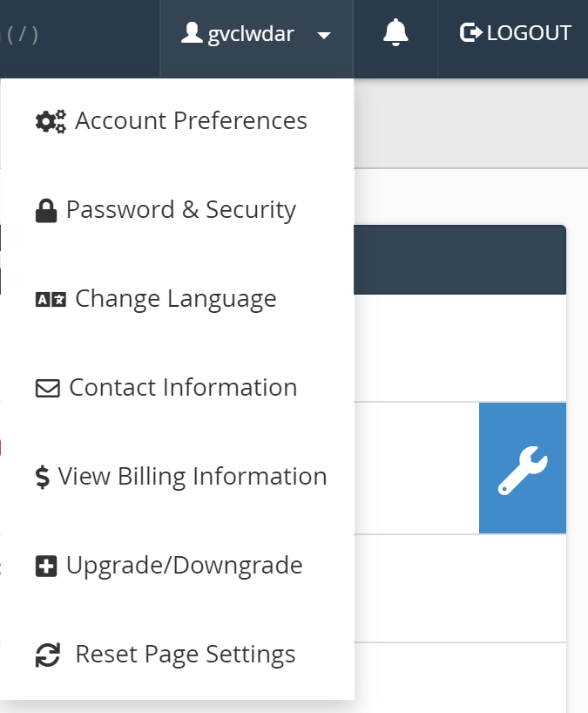Click the blue wrench icon

pos(523,470)
